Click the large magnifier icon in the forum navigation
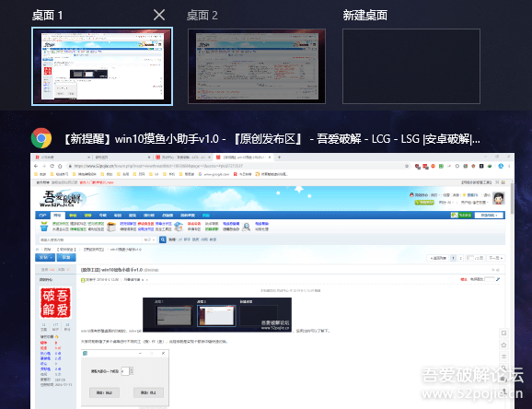The height and width of the screenshot is (409, 532). pyautogui.click(x=247, y=227)
